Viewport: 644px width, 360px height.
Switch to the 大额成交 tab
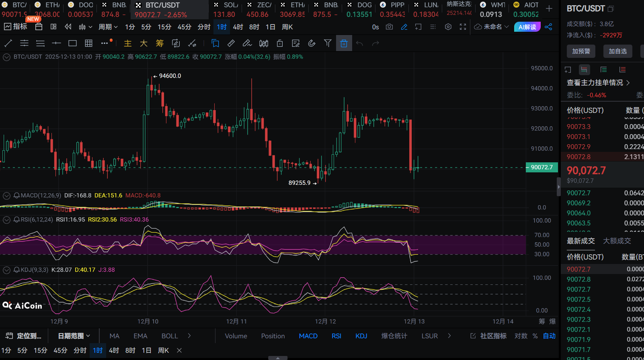[x=617, y=241]
